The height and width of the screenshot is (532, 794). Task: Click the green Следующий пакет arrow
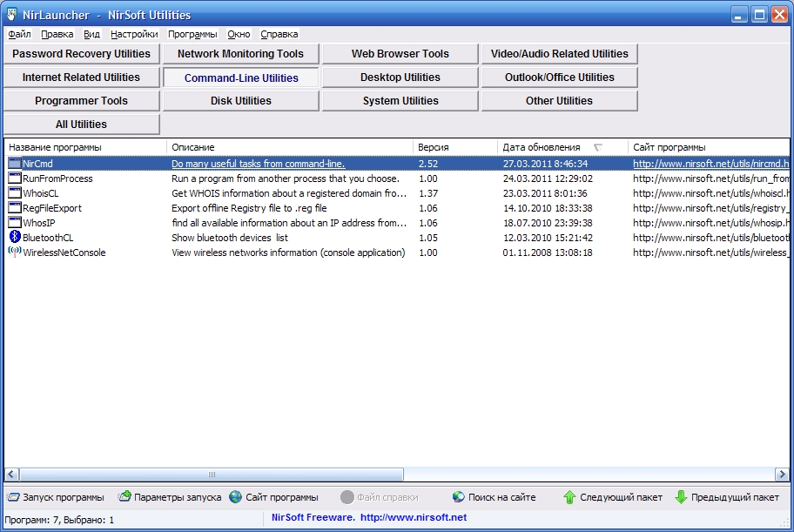click(x=569, y=497)
